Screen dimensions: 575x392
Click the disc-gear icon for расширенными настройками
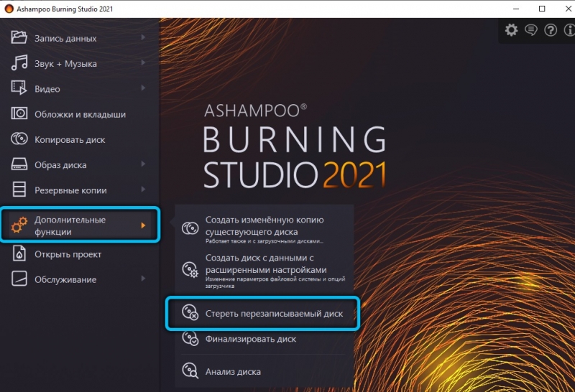click(190, 270)
